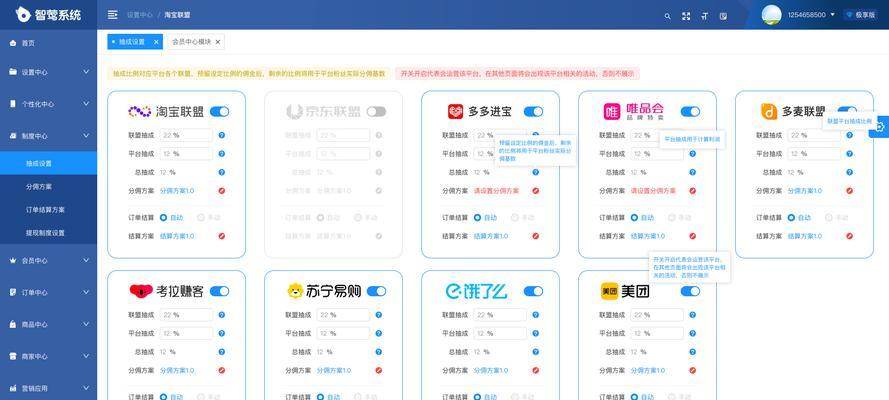Viewport: 889px width, 400px height.
Task: Expand 会员中心 in sidebar
Action: pos(48,261)
